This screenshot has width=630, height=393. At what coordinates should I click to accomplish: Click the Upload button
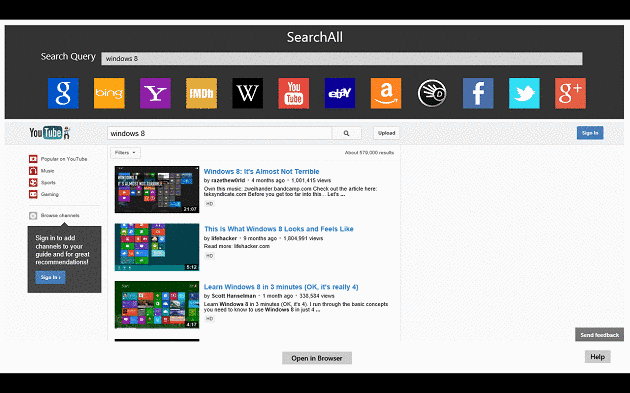point(387,133)
